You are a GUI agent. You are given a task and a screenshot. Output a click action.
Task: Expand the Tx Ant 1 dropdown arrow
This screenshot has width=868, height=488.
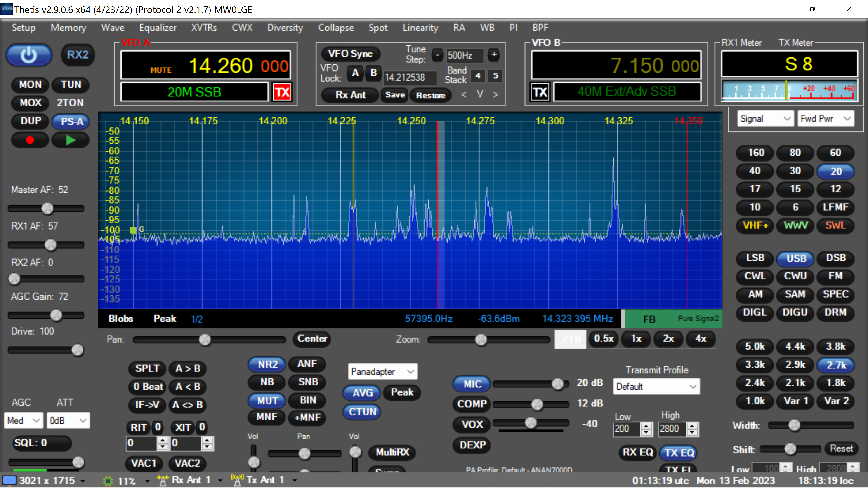point(295,481)
